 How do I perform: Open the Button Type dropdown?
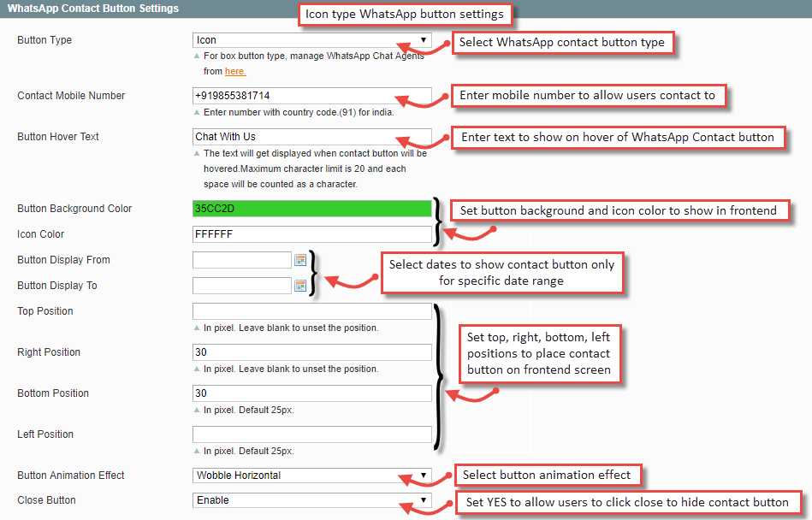pos(311,40)
